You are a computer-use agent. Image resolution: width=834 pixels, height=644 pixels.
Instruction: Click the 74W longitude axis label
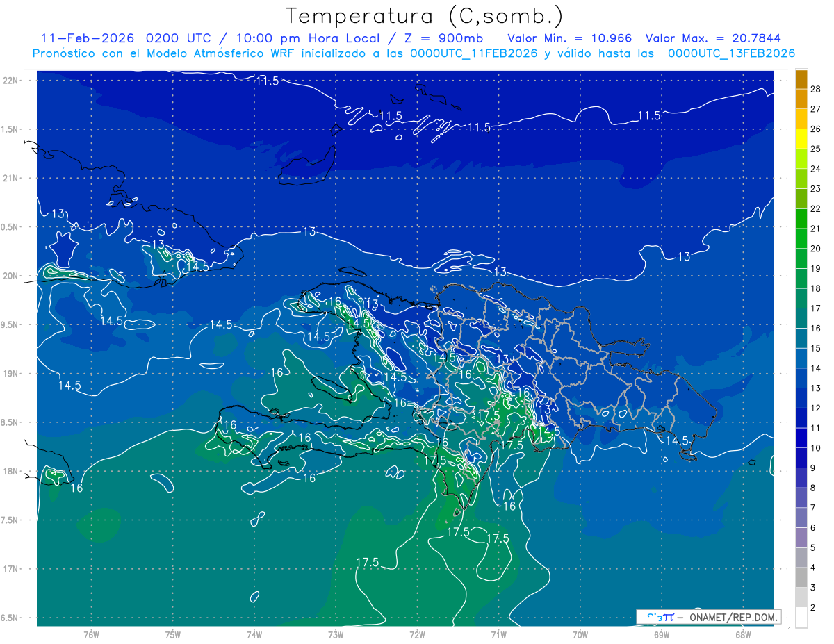tap(254, 634)
